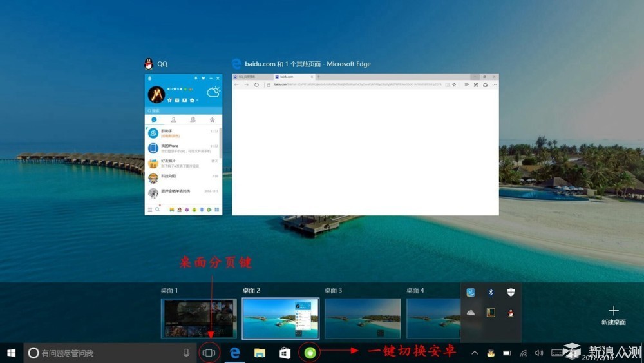Click the QQ penguin icon in tray popup
The height and width of the screenshot is (363, 644).
(510, 313)
